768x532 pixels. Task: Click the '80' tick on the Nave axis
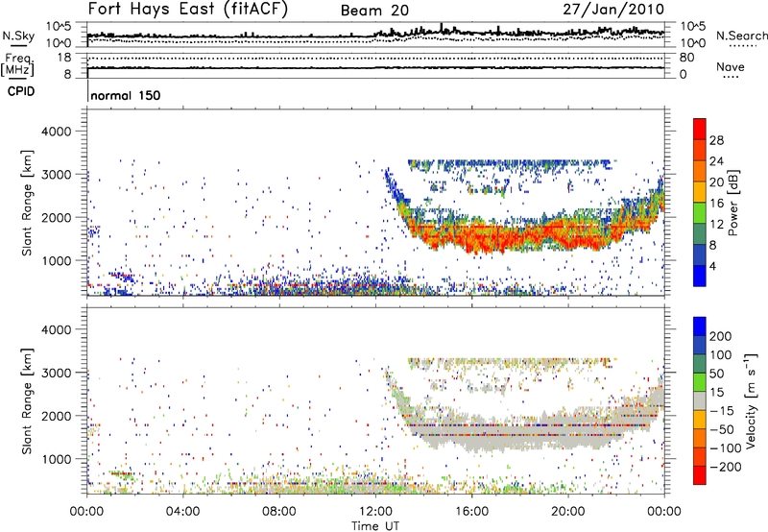[686, 58]
